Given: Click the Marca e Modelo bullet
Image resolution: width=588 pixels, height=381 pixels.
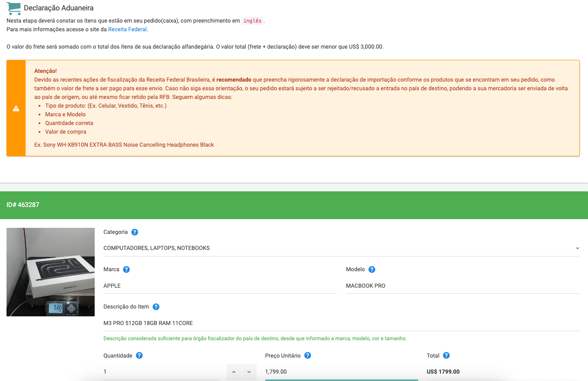Looking at the screenshot, I should (66, 115).
